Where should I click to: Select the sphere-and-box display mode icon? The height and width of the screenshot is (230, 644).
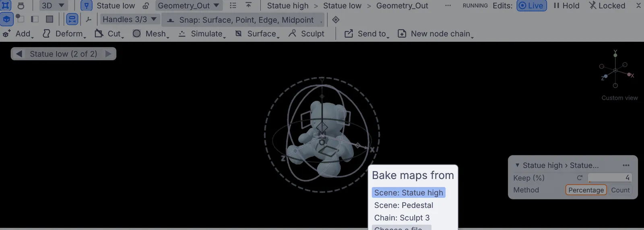pyautogui.click(x=20, y=19)
